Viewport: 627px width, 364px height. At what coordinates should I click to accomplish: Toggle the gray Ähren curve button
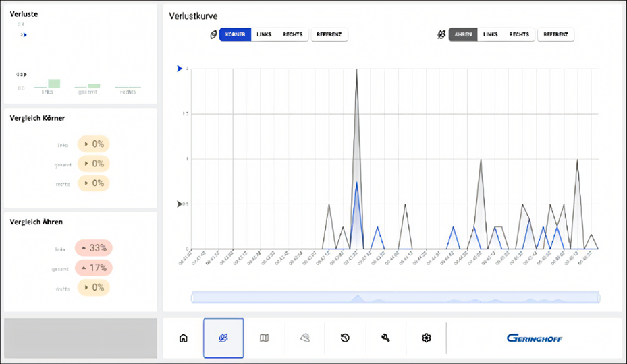tap(464, 34)
